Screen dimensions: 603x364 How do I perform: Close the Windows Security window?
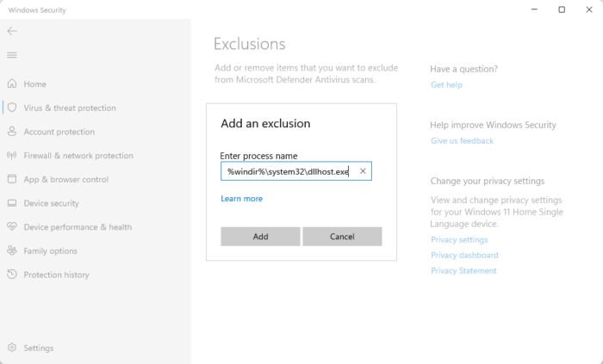coord(588,9)
